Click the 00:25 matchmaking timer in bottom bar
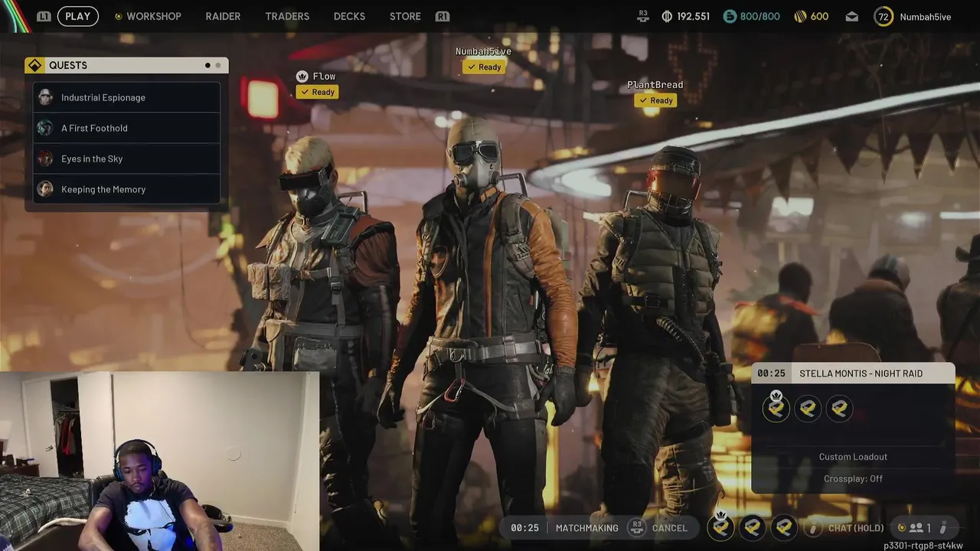Viewport: 980px width, 551px height. (524, 528)
